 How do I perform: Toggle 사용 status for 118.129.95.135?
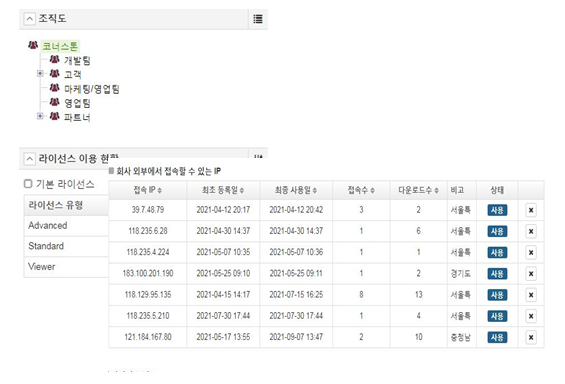tap(497, 295)
